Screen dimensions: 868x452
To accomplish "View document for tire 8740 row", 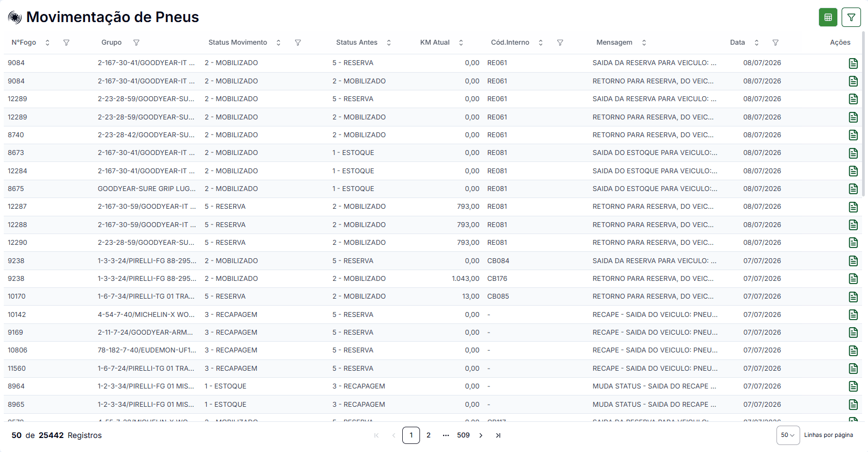I will click(x=853, y=135).
